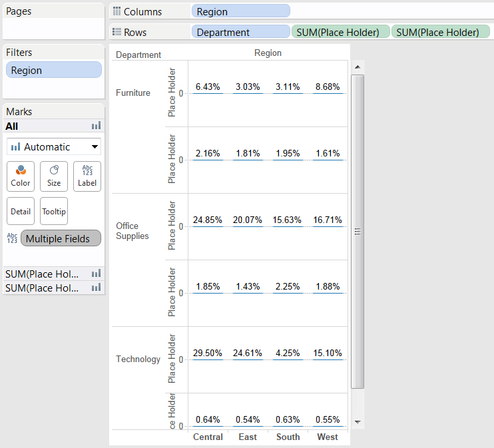494x448 pixels.
Task: Click the Department field header
Action: [x=138, y=55]
